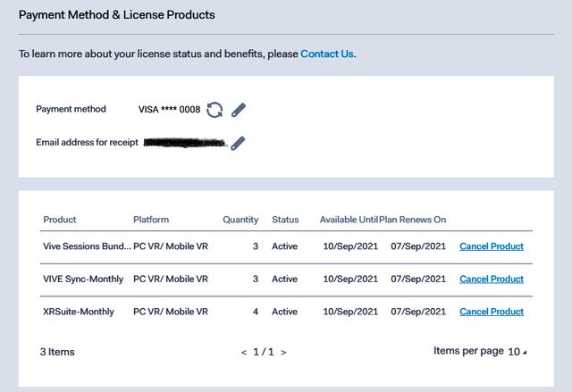This screenshot has width=572, height=392.
Task: Select the VIVE Sync-Monthly product name
Action: tap(83, 279)
